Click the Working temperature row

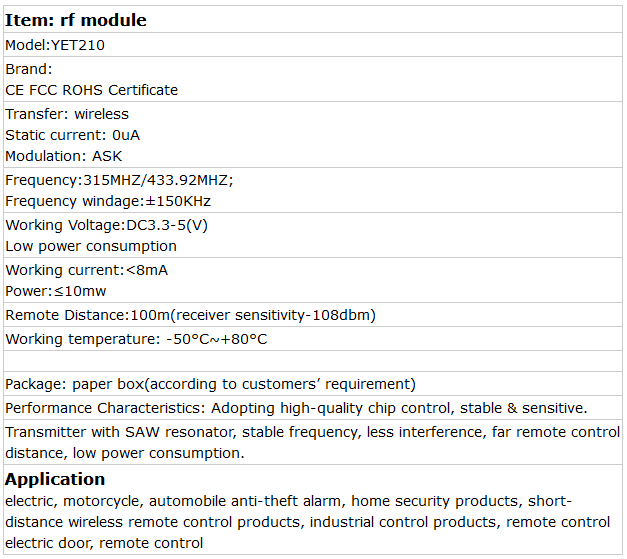(x=136, y=339)
